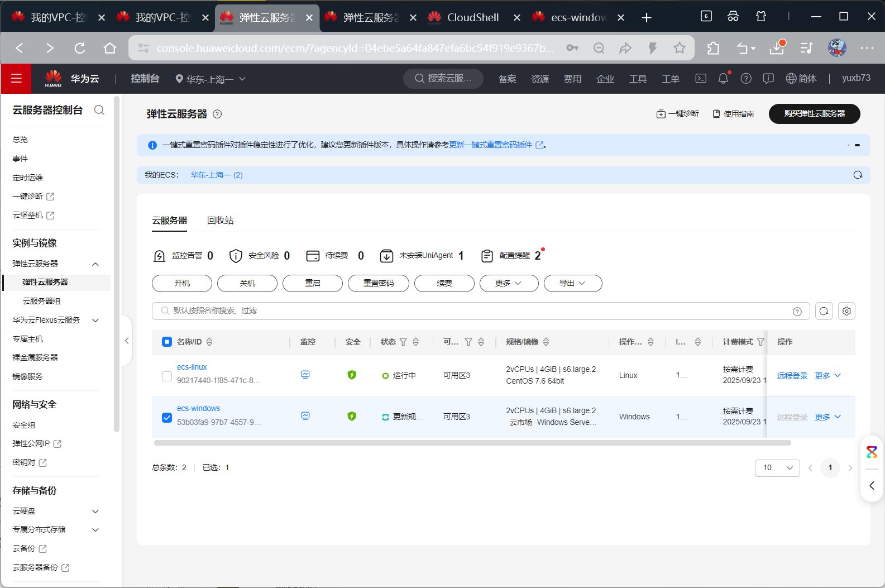
Task: Open table column settings gear
Action: (846, 311)
